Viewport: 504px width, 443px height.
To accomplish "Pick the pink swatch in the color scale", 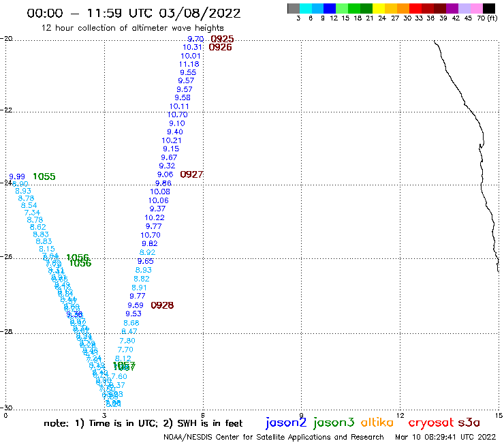I will click(x=476, y=8).
